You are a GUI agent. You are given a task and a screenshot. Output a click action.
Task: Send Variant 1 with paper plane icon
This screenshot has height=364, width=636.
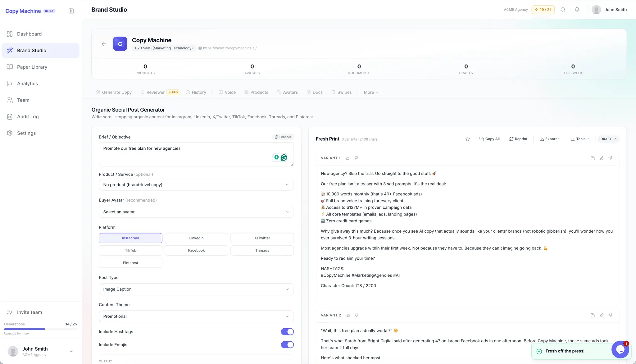[610, 158]
